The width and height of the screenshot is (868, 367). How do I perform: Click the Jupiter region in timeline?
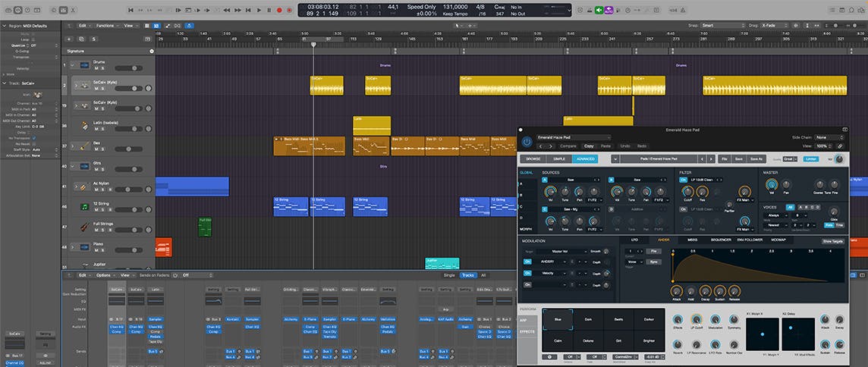click(x=442, y=263)
